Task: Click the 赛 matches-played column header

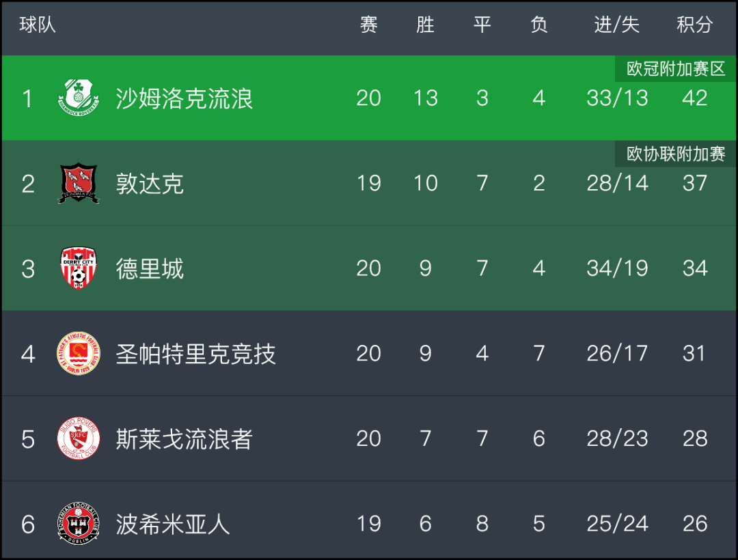Action: [368, 25]
